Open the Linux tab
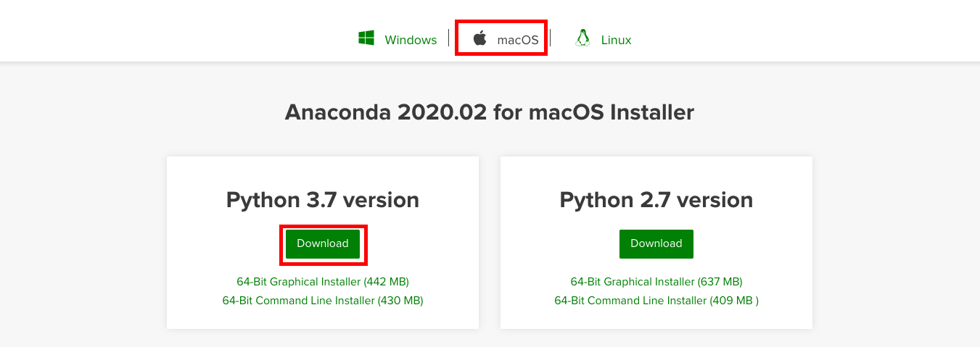This screenshot has width=980, height=347. click(616, 40)
